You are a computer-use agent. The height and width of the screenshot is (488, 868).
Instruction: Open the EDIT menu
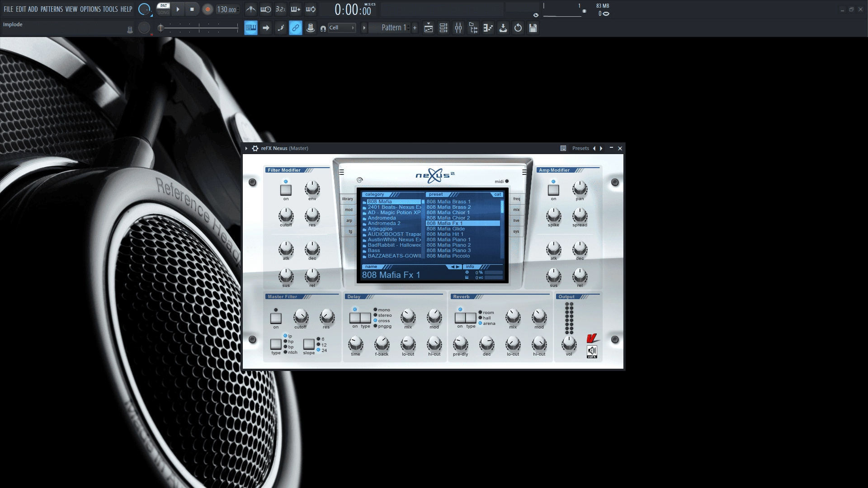(x=21, y=9)
